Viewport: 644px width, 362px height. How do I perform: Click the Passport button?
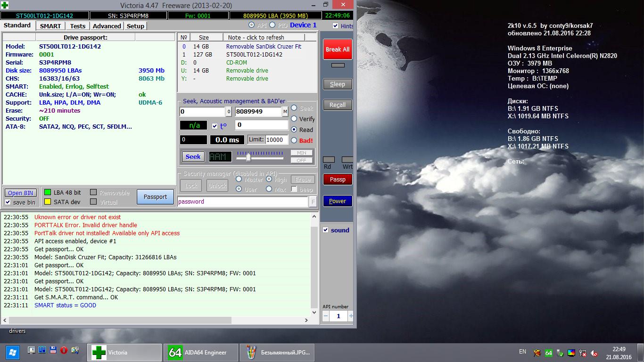(156, 197)
